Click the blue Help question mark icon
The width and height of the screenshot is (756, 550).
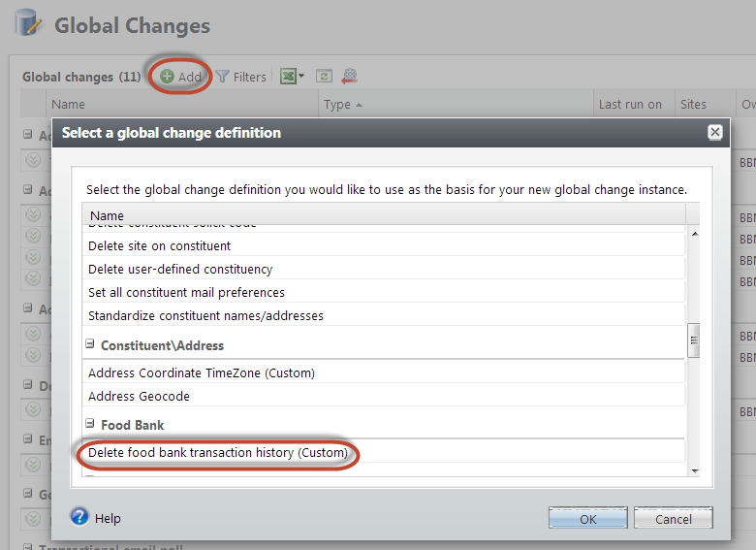[79, 517]
